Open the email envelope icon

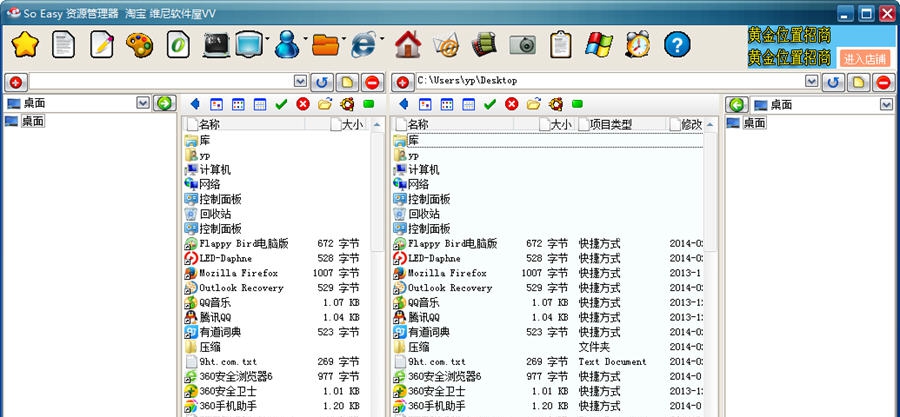446,45
